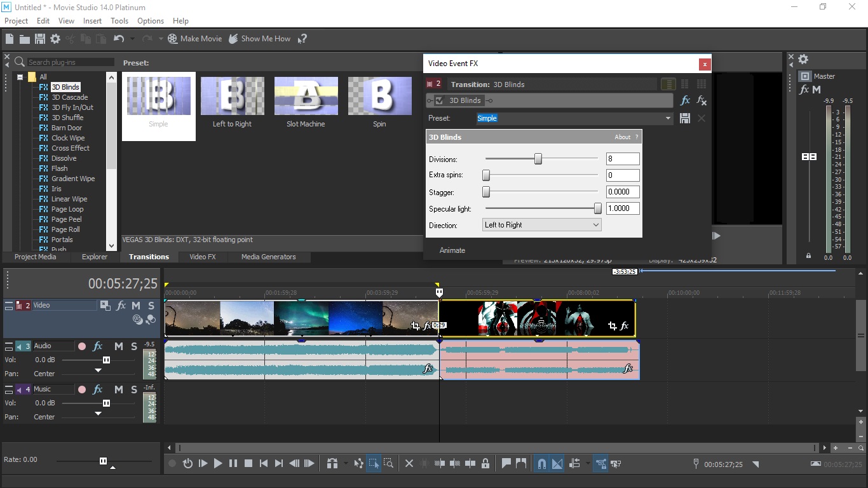Open mixer properties gear icon

pos(803,59)
